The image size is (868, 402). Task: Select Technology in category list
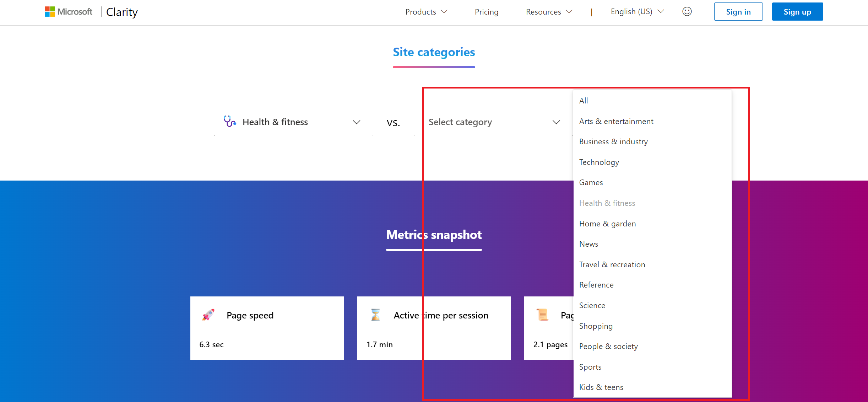coord(599,162)
